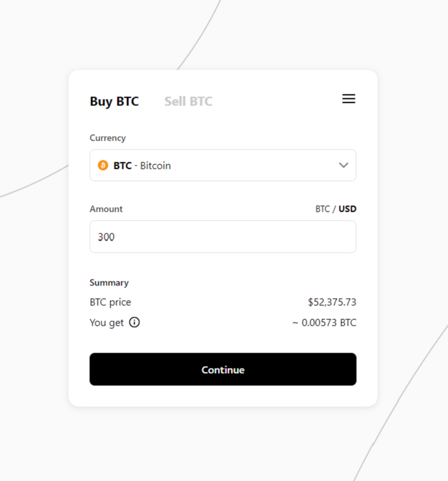Screen dimensions: 448x481
Task: Toggle amount unit to BTC
Action: (323, 209)
